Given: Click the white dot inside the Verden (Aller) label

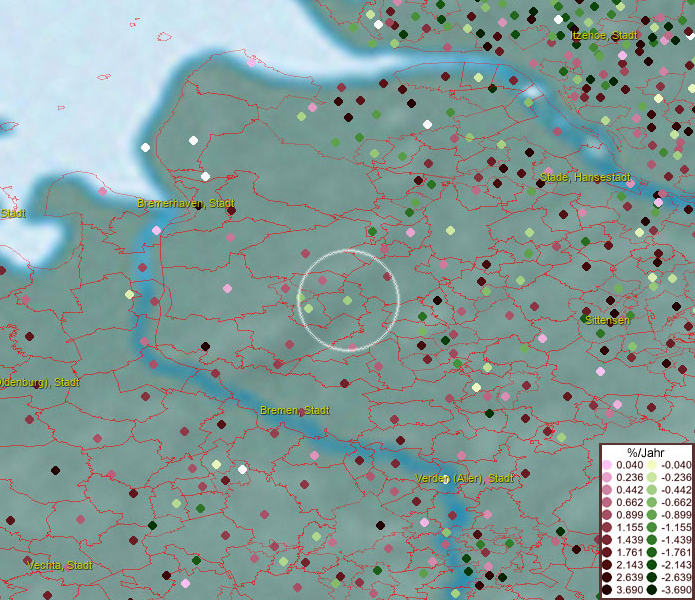Looking at the screenshot, I should (445, 480).
